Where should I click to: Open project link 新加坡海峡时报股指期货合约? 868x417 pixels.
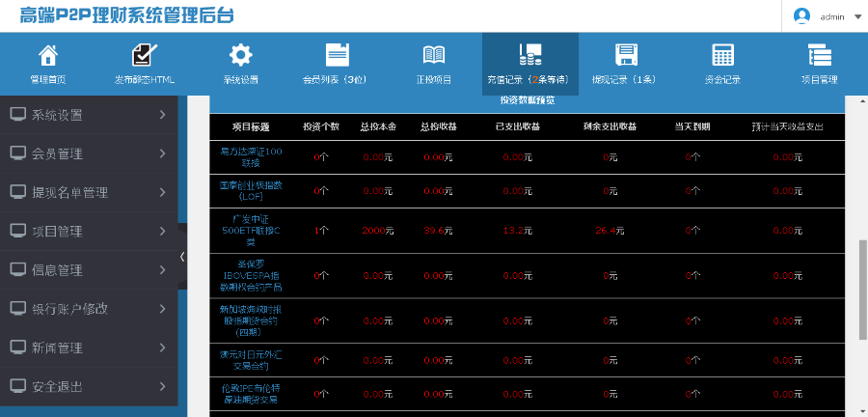pyautogui.click(x=251, y=320)
